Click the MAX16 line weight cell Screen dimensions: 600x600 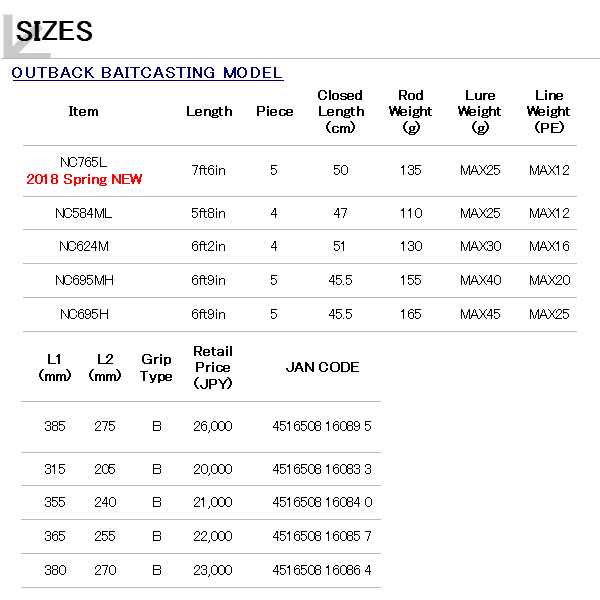549,246
